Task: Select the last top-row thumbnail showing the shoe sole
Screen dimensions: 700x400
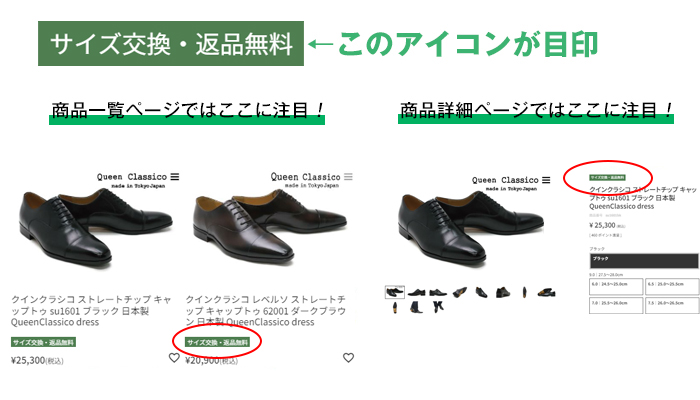Action: 546,292
